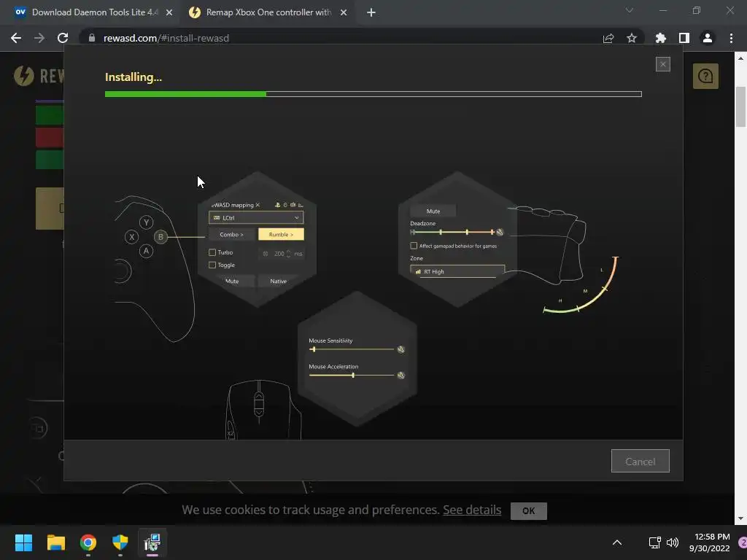The height and width of the screenshot is (560, 747).
Task: Close the installer dialog with the X button
Action: tap(662, 64)
